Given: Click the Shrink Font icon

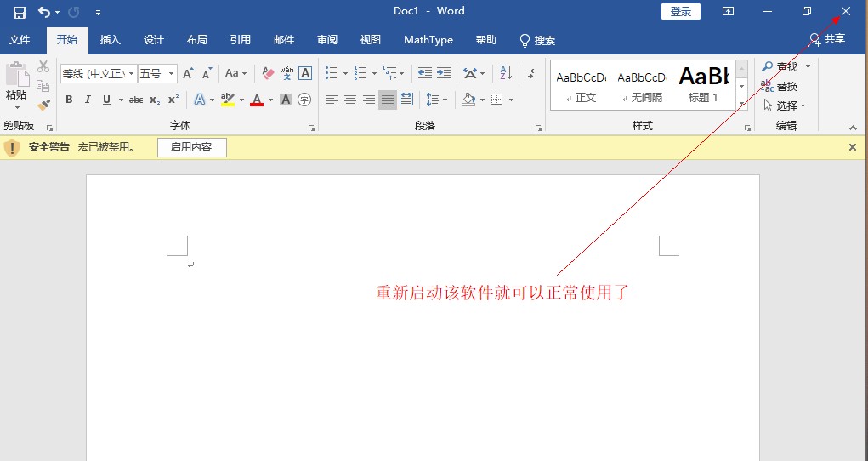Looking at the screenshot, I should pyautogui.click(x=207, y=73).
